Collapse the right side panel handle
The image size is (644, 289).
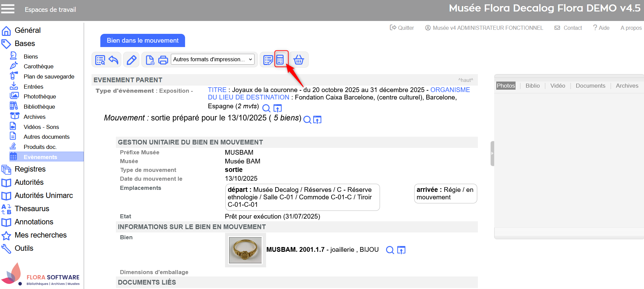coord(492,153)
